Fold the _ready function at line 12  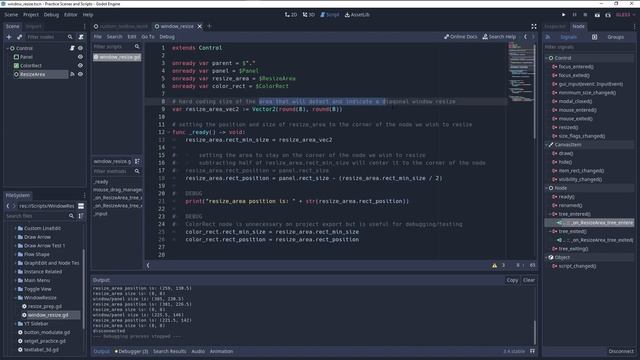click(x=169, y=132)
